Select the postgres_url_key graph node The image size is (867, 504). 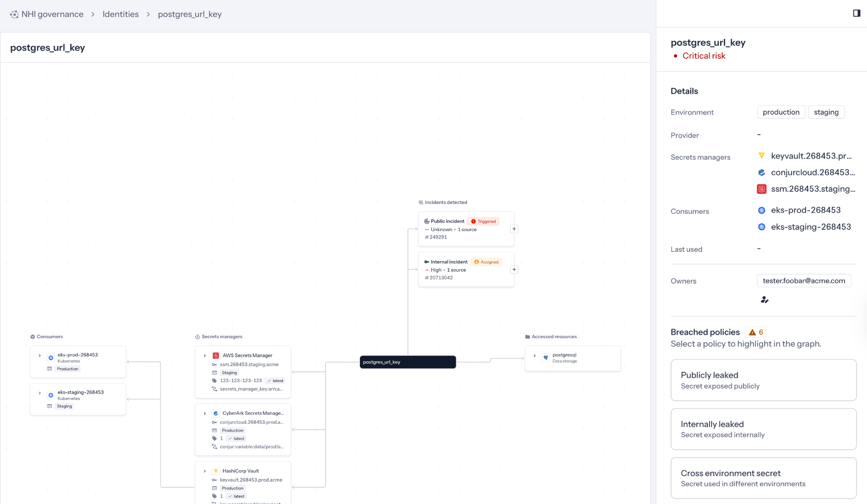(x=407, y=362)
